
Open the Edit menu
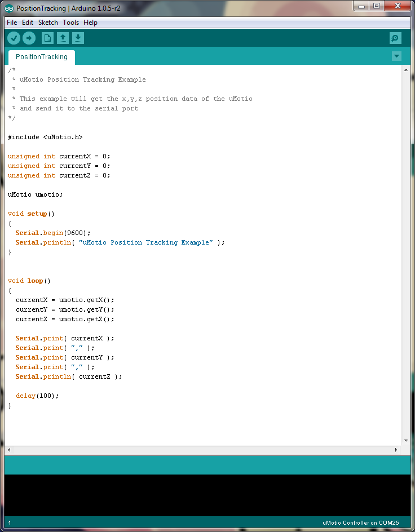coord(28,23)
